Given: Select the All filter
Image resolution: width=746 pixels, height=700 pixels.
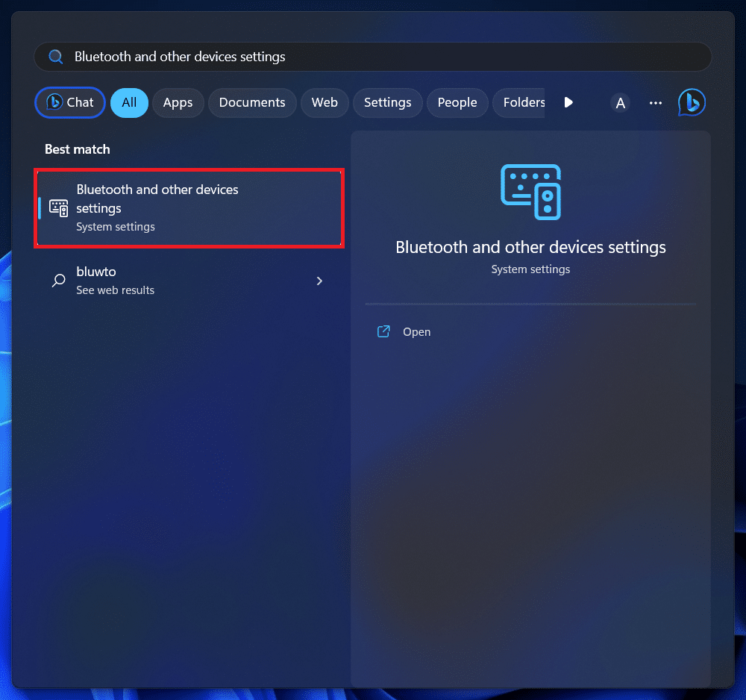Looking at the screenshot, I should point(129,103).
